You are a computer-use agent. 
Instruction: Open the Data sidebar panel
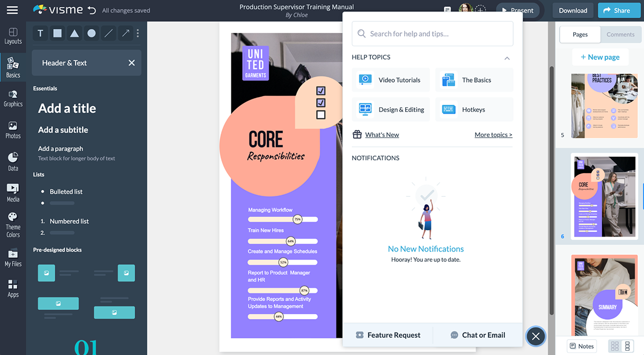13,161
